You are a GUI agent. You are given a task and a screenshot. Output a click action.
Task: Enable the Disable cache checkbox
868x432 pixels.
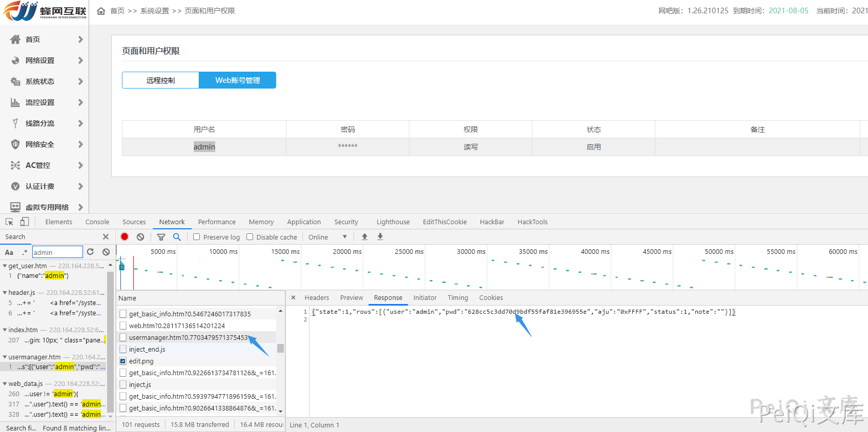coord(250,237)
